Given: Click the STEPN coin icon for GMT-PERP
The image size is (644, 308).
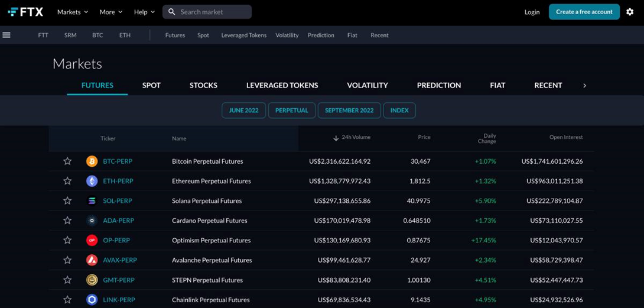Looking at the screenshot, I should [92, 280].
